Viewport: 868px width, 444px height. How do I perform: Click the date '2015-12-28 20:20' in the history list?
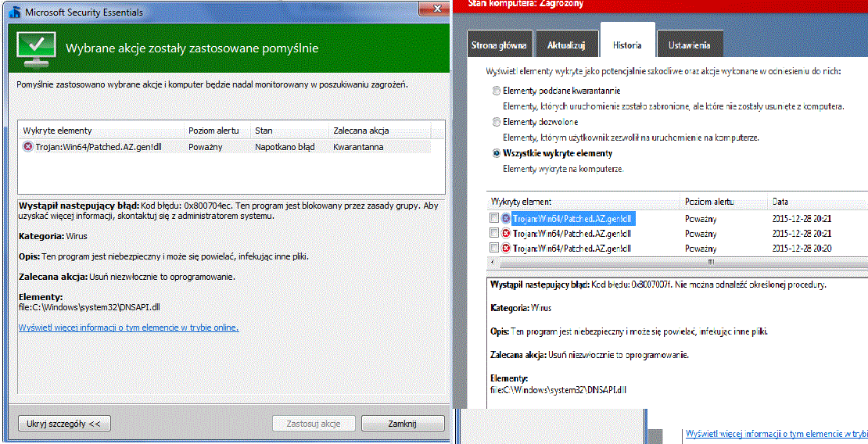click(x=802, y=249)
